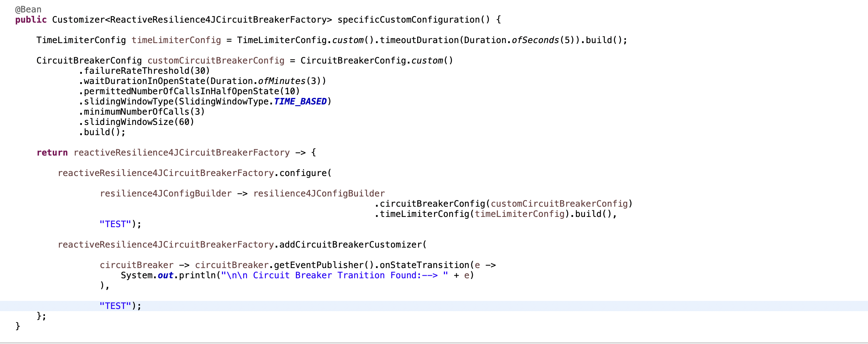Click the closing }; of the lambda
The image size is (868, 344).
tap(42, 316)
